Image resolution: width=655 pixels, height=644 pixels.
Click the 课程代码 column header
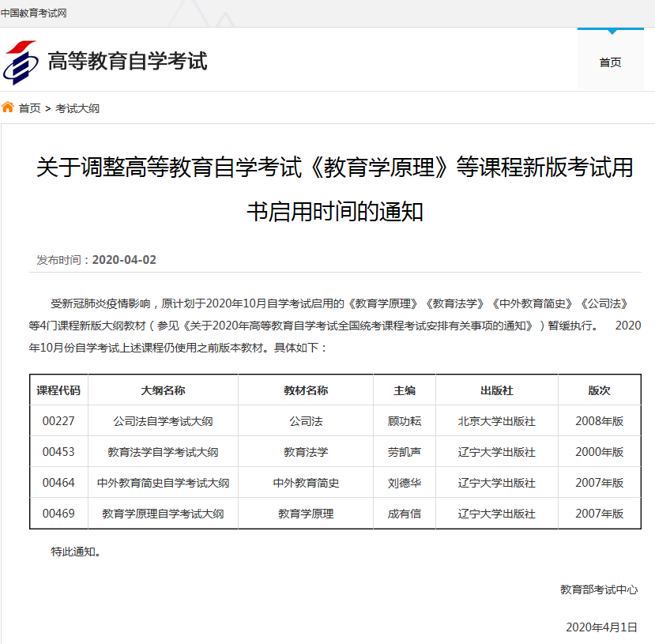tap(58, 390)
